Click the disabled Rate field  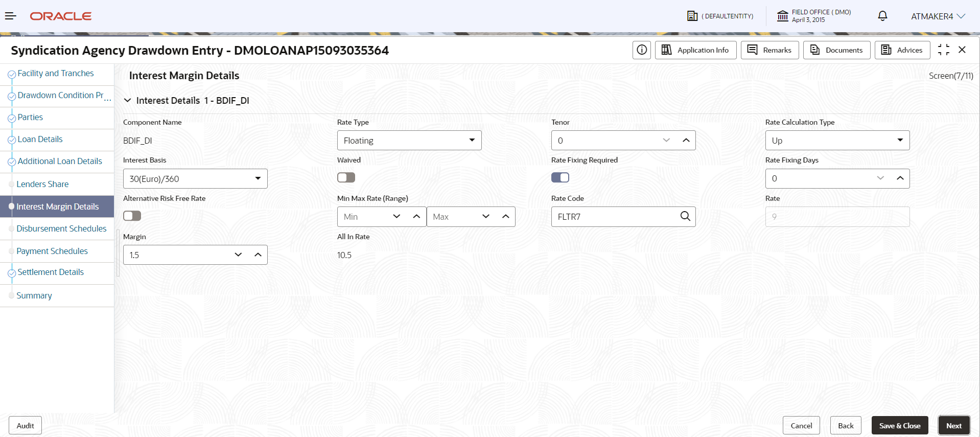click(x=837, y=217)
